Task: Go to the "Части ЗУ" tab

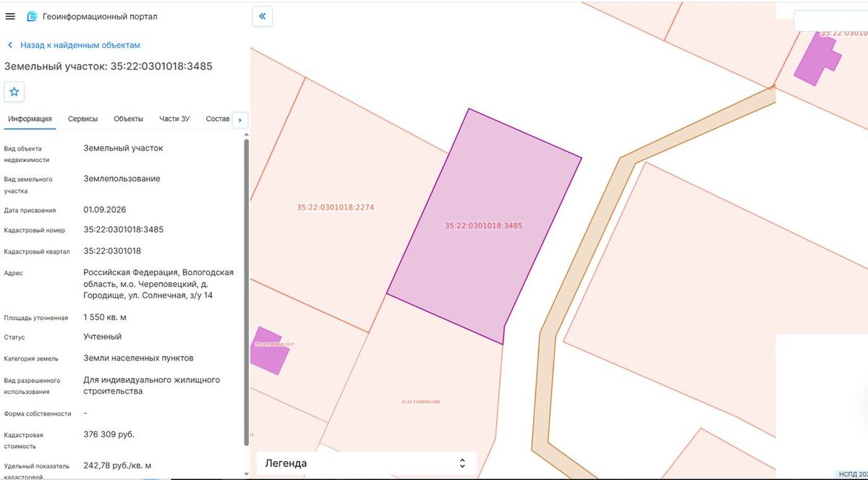Action: [x=174, y=119]
